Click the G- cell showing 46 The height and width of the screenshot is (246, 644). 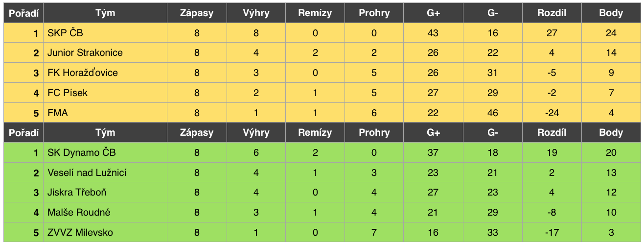pos(493,113)
